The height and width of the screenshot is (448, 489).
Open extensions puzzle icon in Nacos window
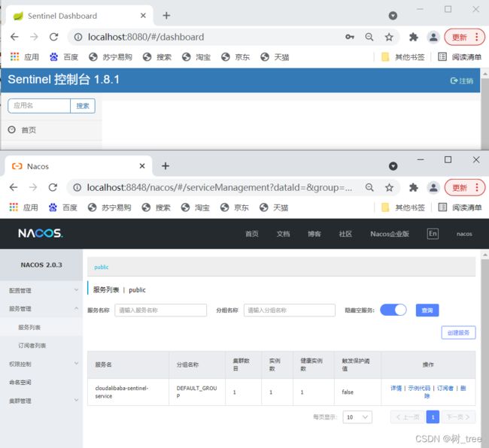(x=414, y=188)
